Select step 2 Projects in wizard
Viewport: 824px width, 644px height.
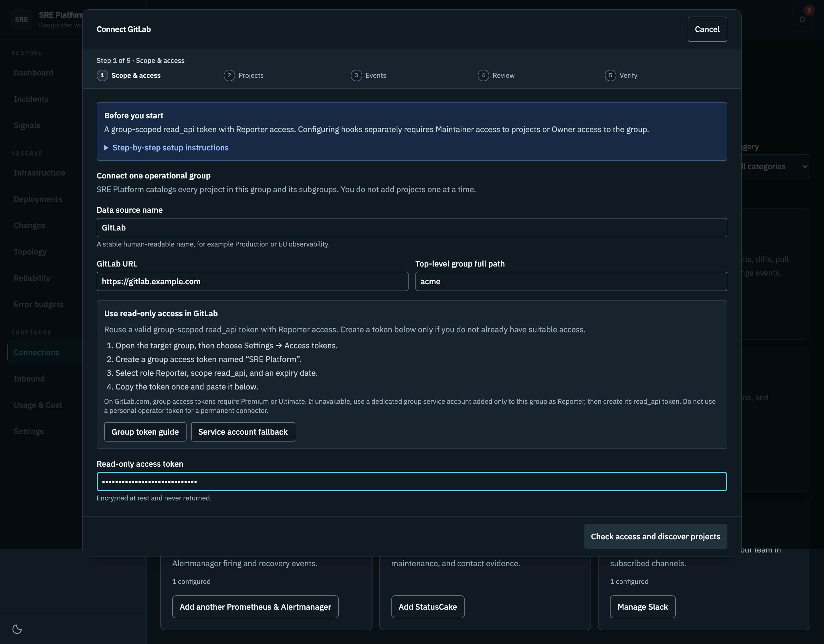pyautogui.click(x=244, y=75)
